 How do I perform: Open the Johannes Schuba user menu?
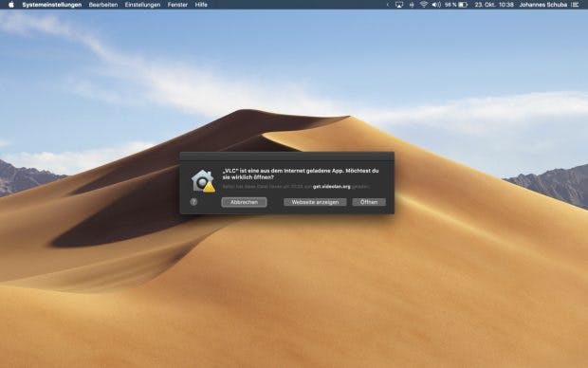pos(543,5)
